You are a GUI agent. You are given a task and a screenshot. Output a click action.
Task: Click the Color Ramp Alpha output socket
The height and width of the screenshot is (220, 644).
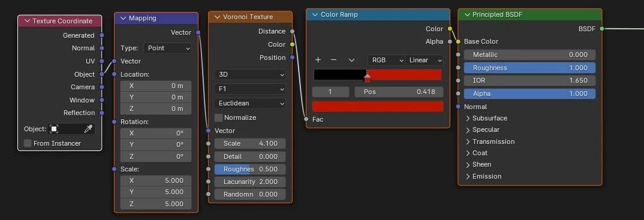(450, 41)
